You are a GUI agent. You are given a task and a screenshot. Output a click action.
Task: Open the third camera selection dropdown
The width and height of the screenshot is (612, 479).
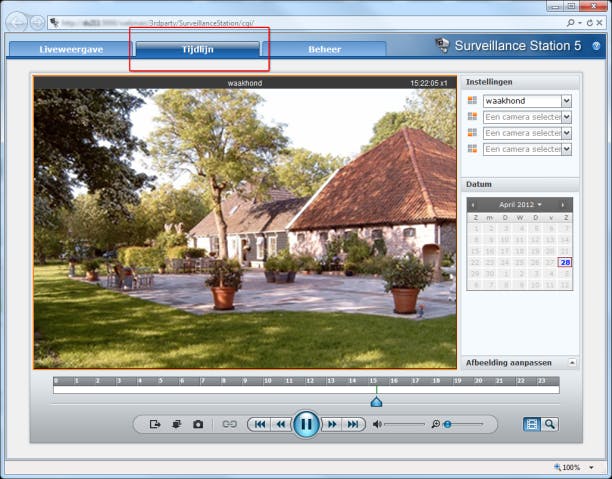tap(566, 133)
